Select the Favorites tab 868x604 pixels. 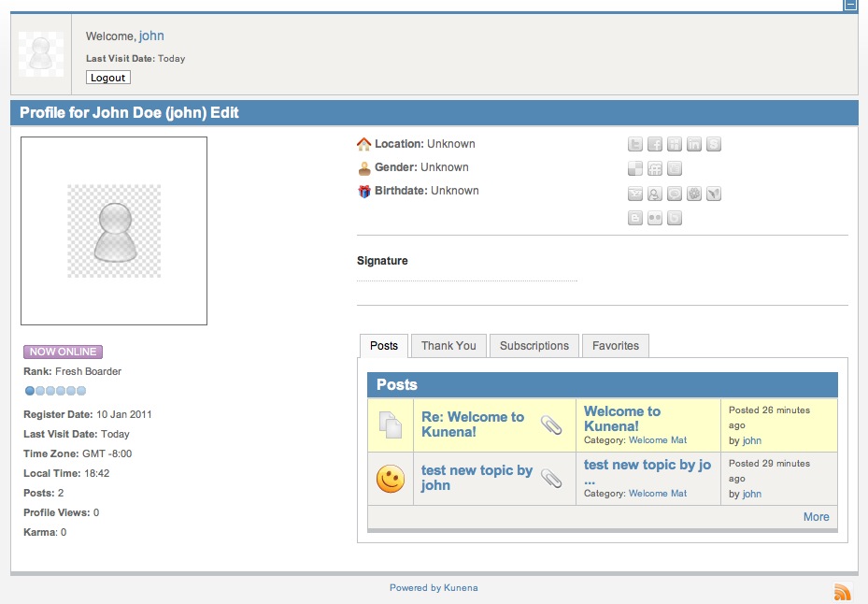pos(616,346)
